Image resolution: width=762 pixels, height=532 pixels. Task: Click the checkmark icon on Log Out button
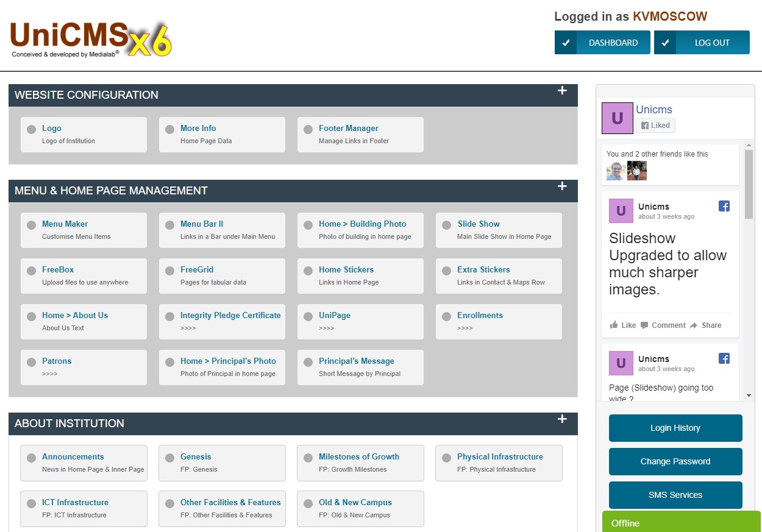coord(665,43)
